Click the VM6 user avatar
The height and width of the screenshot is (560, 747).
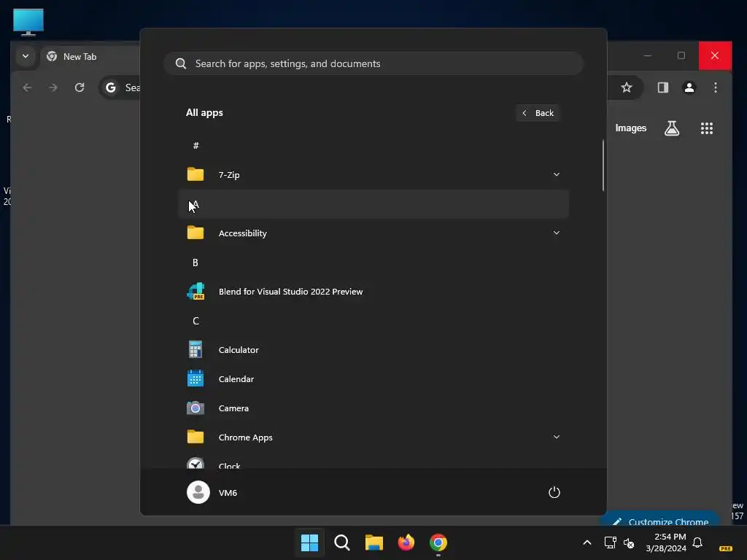click(x=198, y=492)
